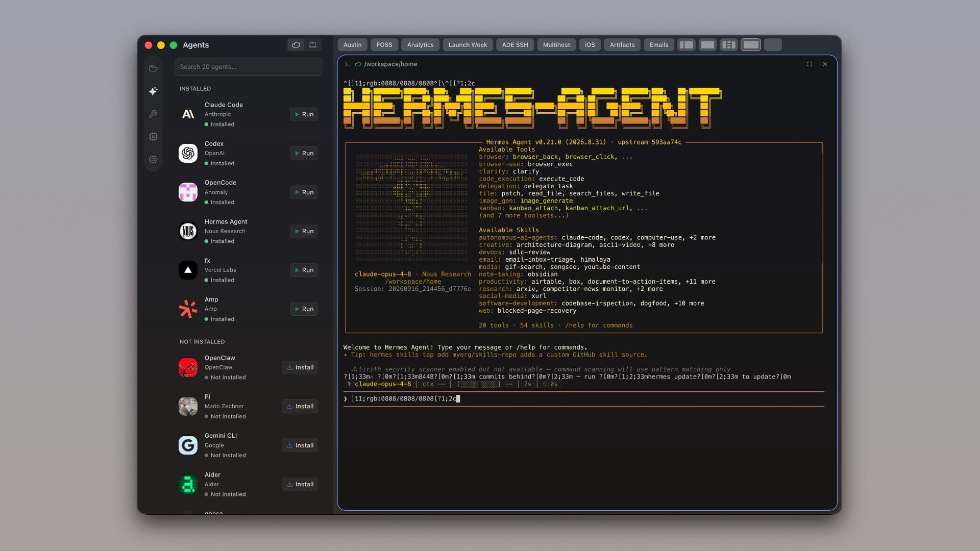The width and height of the screenshot is (980, 551).
Task: Click the Pi agent avatar
Action: (188, 406)
